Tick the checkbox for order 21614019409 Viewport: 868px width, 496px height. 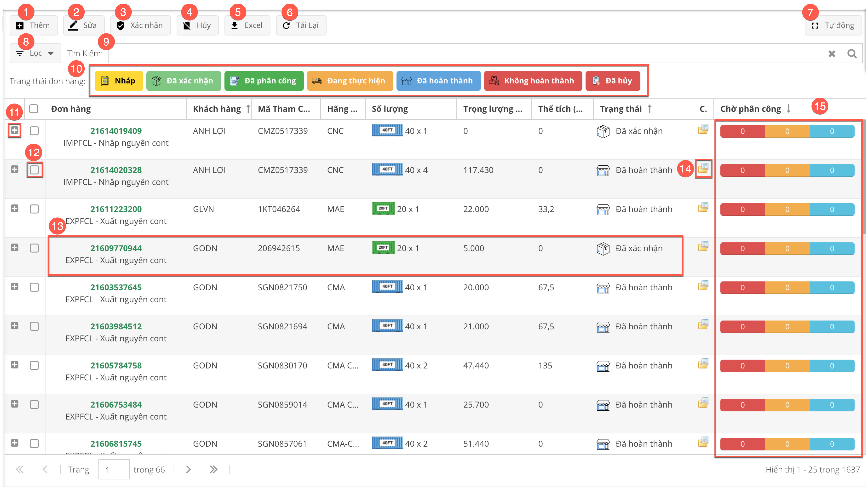pyautogui.click(x=34, y=131)
